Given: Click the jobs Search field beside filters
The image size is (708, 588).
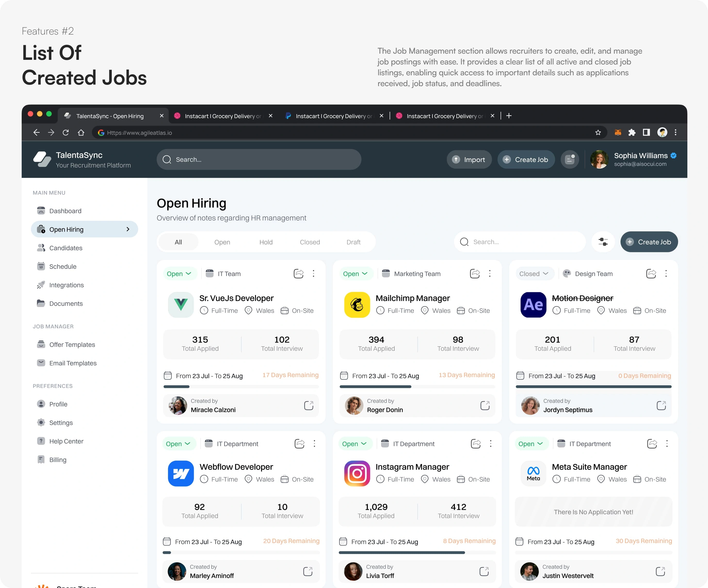Looking at the screenshot, I should tap(520, 242).
